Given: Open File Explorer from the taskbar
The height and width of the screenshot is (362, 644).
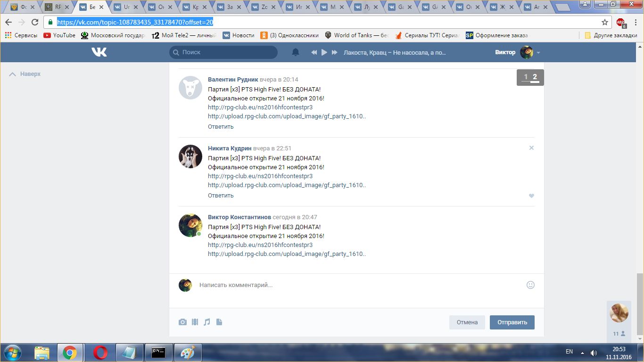Looking at the screenshot, I should coord(42,353).
